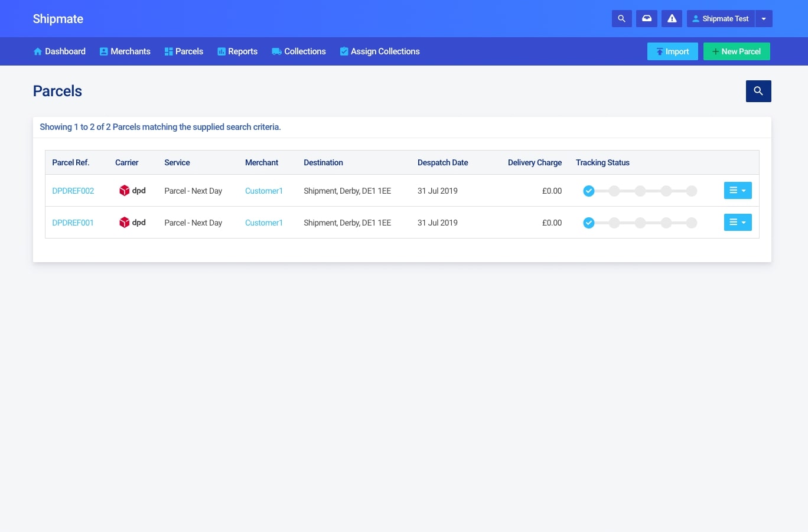Click the Shipmate logo text

pyautogui.click(x=58, y=19)
